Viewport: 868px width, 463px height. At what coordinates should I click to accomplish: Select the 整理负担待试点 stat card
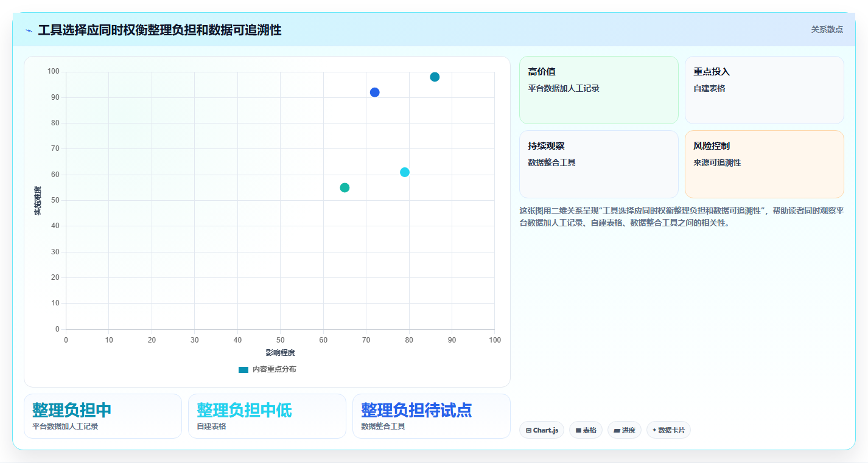(432, 416)
